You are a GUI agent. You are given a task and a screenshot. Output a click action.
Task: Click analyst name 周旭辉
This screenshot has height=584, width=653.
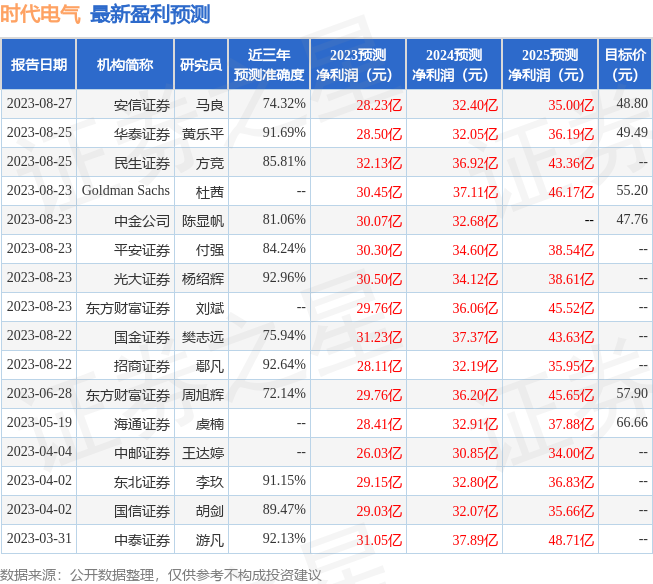coord(203,395)
